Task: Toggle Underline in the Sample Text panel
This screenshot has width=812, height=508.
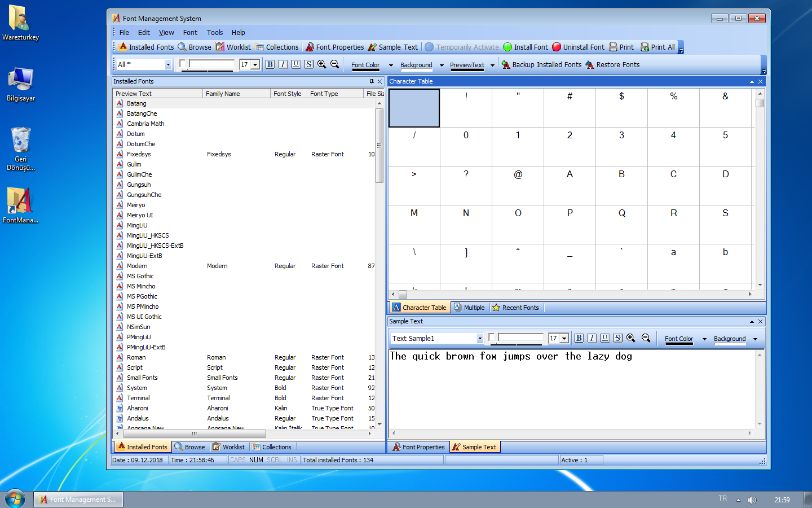Action: tap(605, 338)
